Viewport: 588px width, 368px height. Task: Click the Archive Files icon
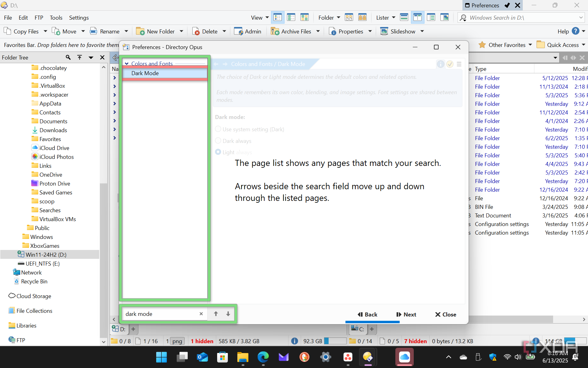275,31
